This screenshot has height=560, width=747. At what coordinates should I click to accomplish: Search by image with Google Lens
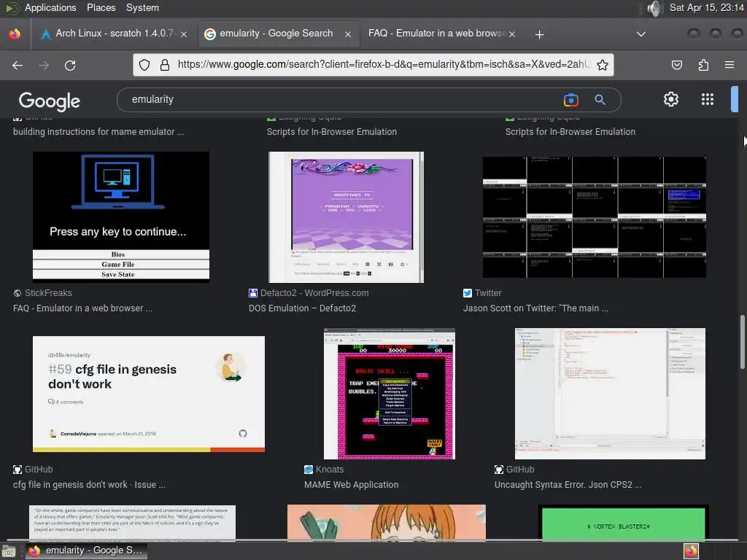point(570,99)
